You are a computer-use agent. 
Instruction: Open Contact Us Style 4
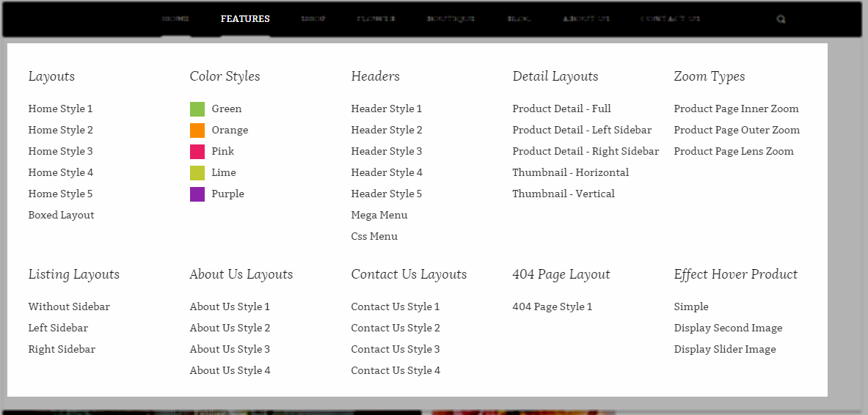395,370
